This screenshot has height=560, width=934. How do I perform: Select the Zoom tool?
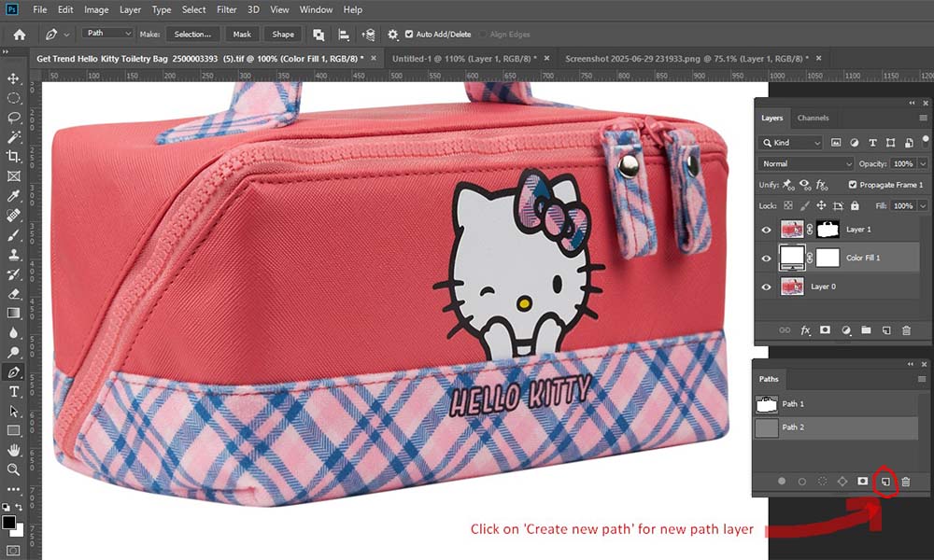(13, 469)
